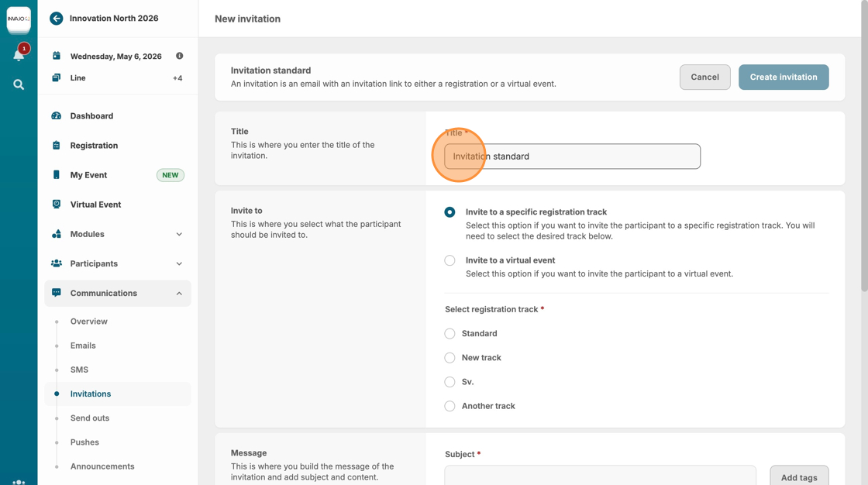Viewport: 868px width, 485px height.
Task: Select the Another track radio button
Action: point(449,406)
